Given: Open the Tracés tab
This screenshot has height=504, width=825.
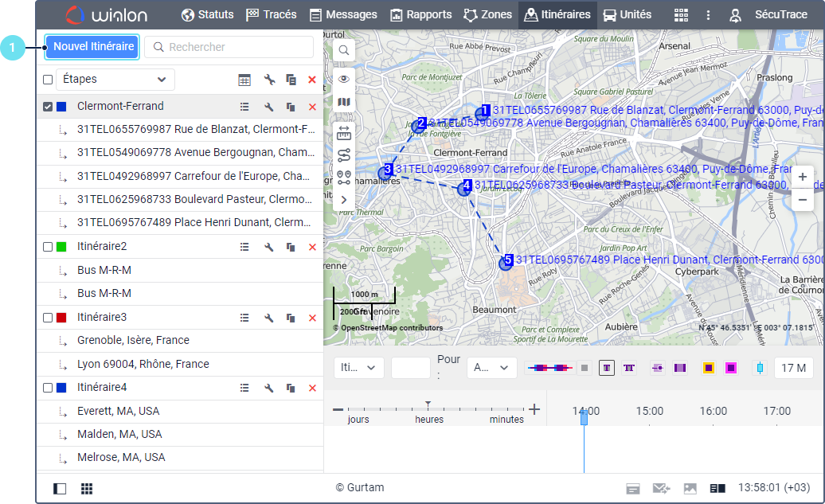Looking at the screenshot, I should tap(272, 15).
